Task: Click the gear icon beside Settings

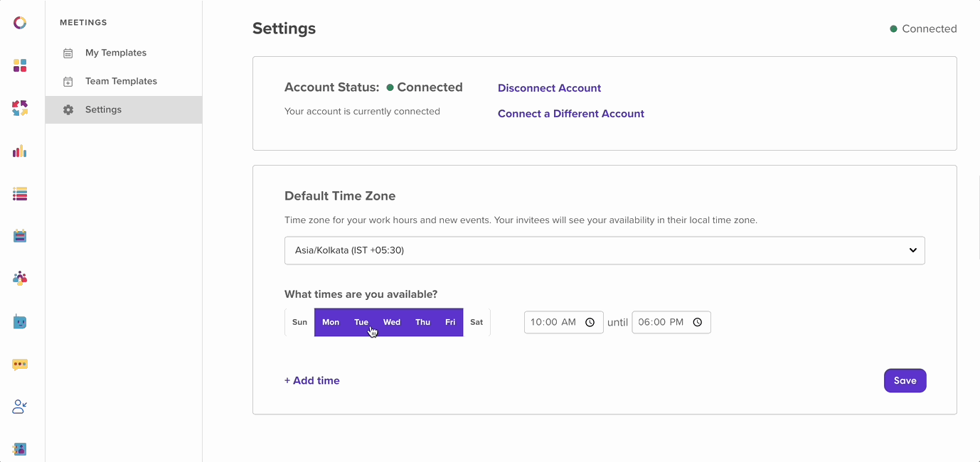Action: 68,110
